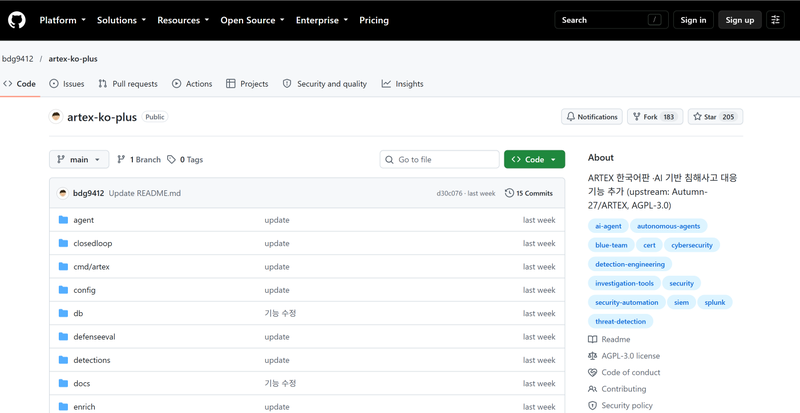This screenshot has height=413, width=800.
Task: Select the splunk topic tag
Action: (715, 302)
